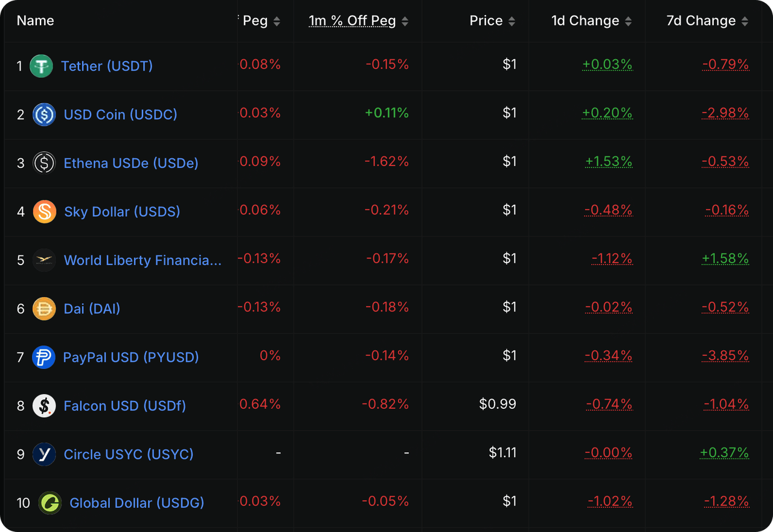The width and height of the screenshot is (773, 532).
Task: Open the Global Dollar (USDG) link
Action: coord(137,503)
